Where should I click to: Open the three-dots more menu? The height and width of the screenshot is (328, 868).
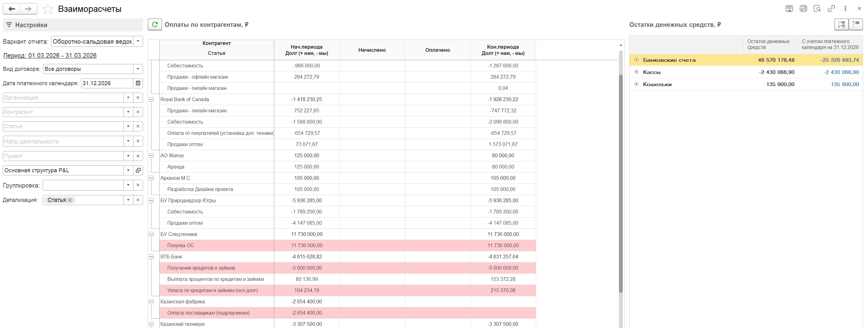(x=845, y=8)
